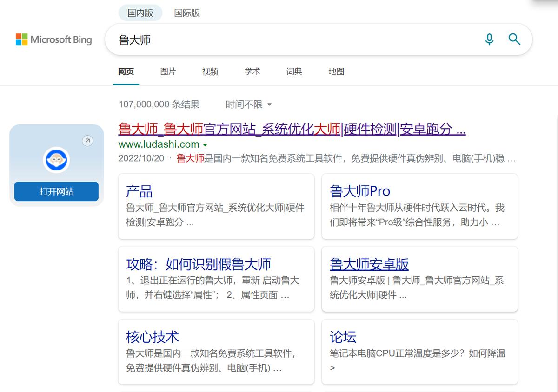Image resolution: width=558 pixels, height=392 pixels.
Task: Click the microphone icon for voice search
Action: pyautogui.click(x=489, y=39)
